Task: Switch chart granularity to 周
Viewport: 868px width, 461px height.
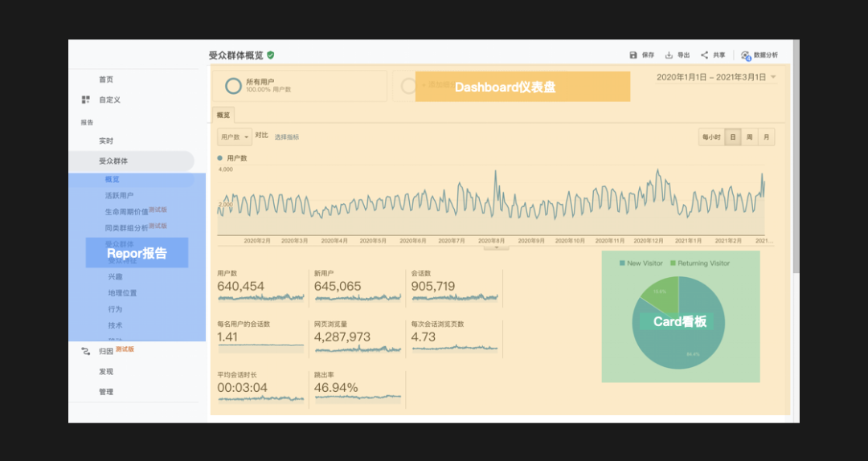Action: 749,137
